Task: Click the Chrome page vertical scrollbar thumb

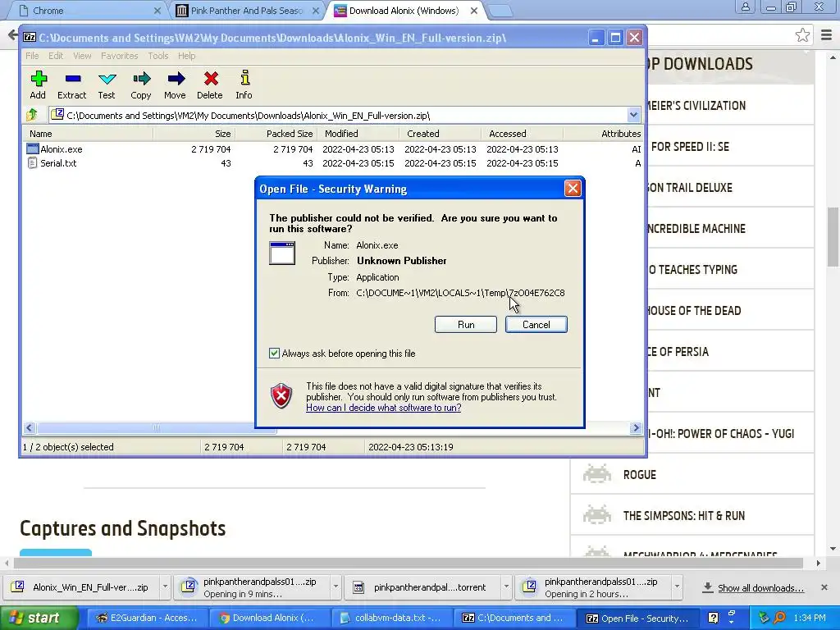Action: [833, 235]
